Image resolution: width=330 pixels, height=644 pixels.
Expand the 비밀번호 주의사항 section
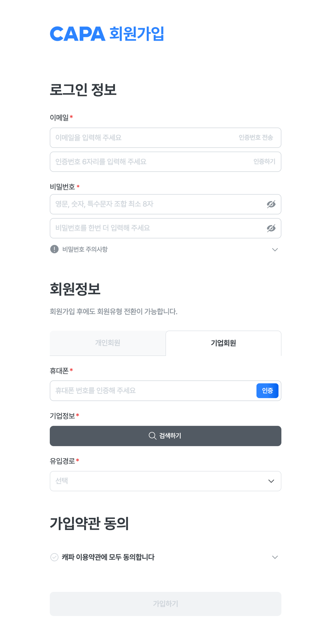[275, 249]
